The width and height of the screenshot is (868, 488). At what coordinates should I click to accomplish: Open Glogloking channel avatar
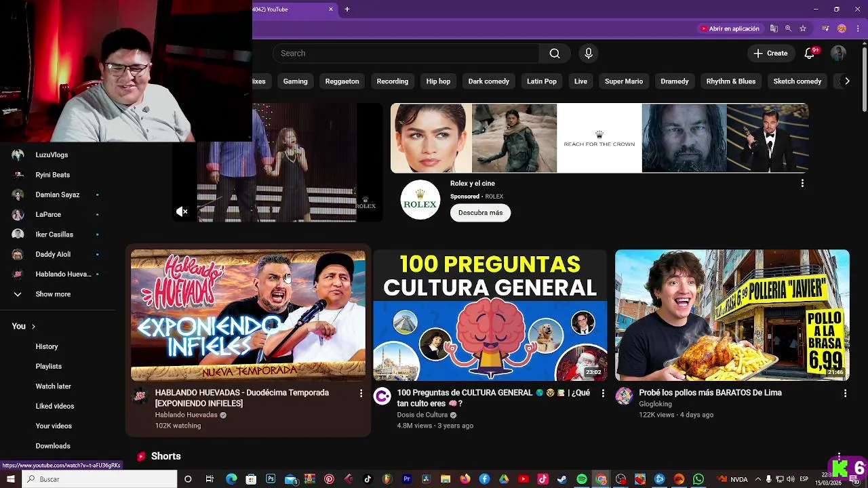click(x=624, y=396)
